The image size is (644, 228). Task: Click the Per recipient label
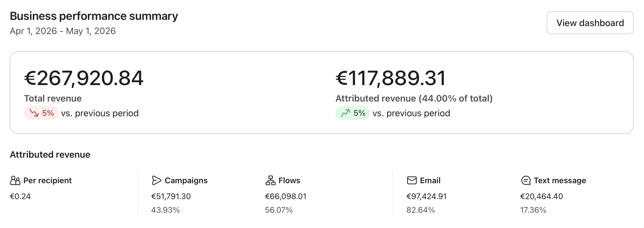(47, 180)
